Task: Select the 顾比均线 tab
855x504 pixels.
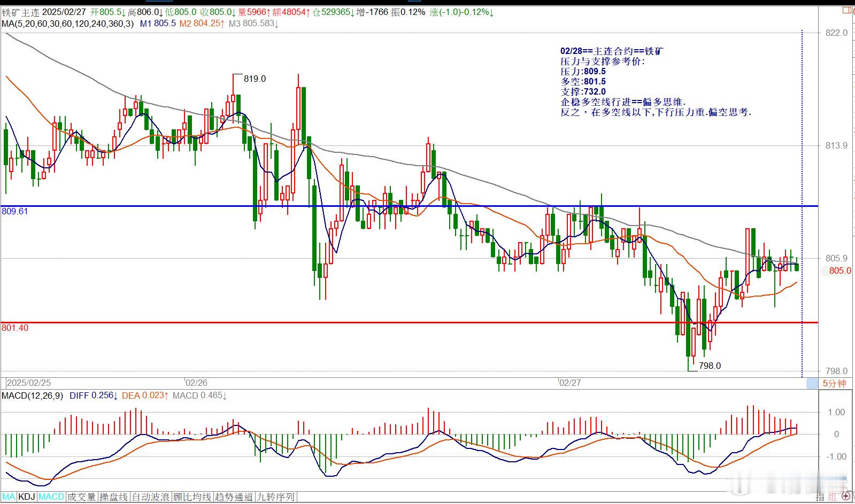Action: [x=192, y=497]
